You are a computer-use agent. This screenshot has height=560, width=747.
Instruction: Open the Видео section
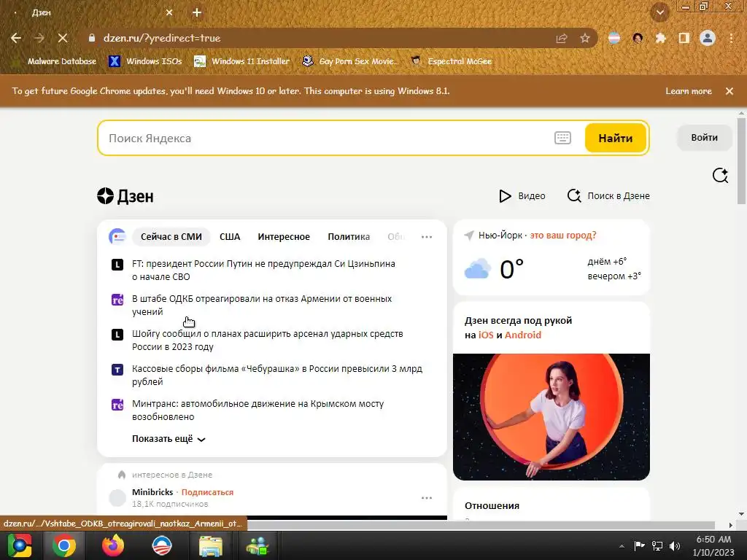[522, 195]
